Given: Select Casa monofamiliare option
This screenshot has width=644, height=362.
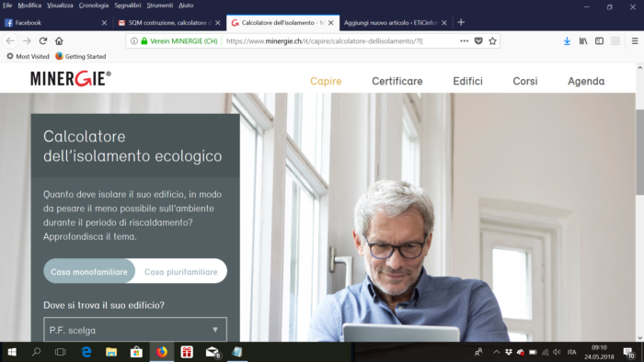Looking at the screenshot, I should (x=89, y=271).
